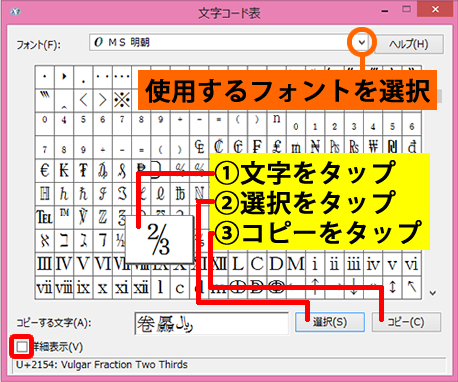Open the フォント(F) font dropdown arrow
Image resolution: width=458 pixels, height=382 pixels.
pyautogui.click(x=362, y=43)
